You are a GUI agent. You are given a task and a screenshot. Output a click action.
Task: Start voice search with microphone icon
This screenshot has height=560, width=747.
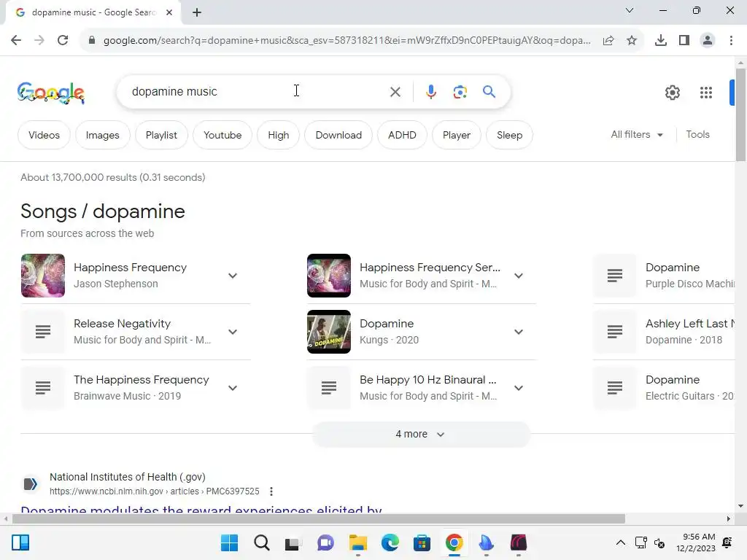(x=430, y=92)
